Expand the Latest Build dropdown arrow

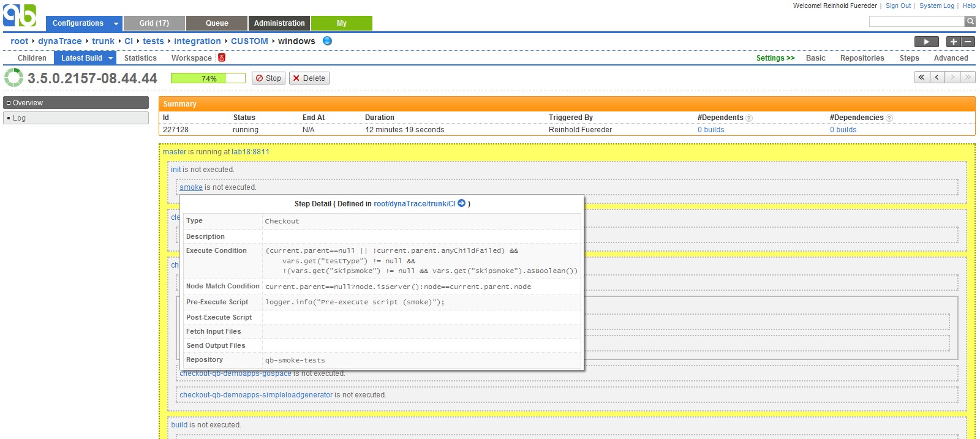point(111,58)
